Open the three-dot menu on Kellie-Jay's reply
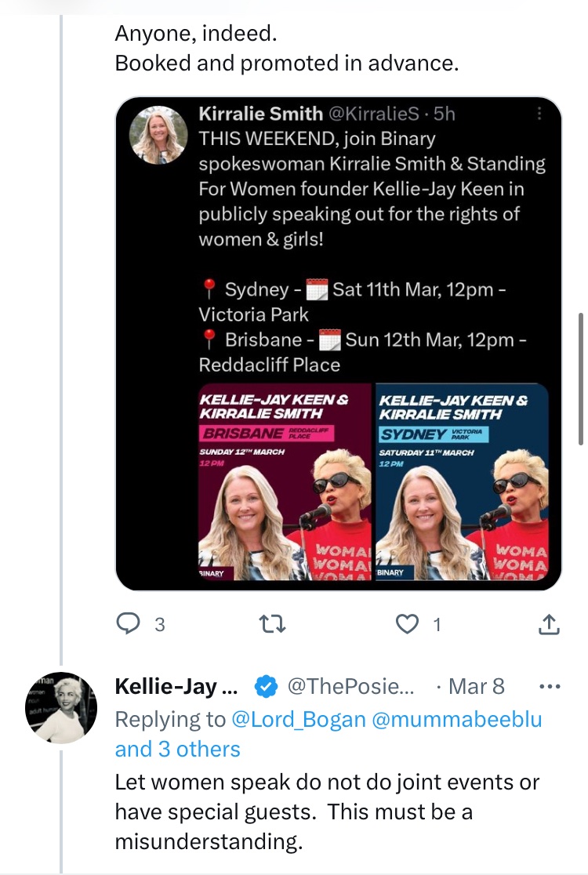 point(550,686)
